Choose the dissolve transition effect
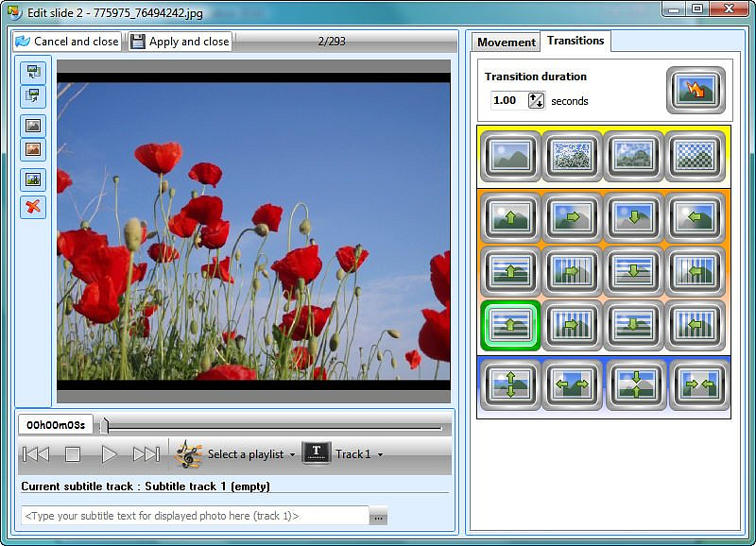 point(573,157)
